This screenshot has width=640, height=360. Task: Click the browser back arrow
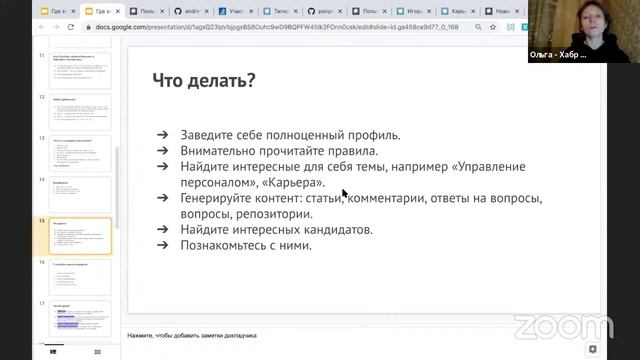click(x=42, y=27)
